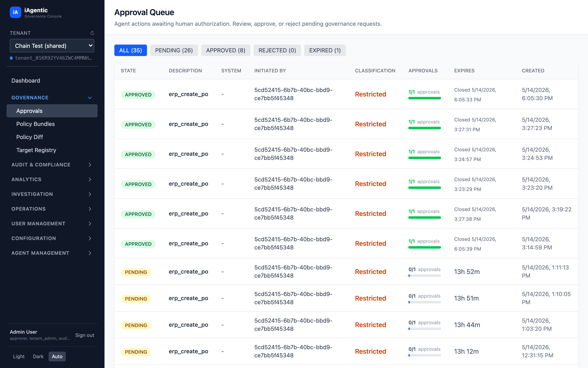Click the DESCRIPTION column header
The image size is (588, 368).
pos(185,71)
